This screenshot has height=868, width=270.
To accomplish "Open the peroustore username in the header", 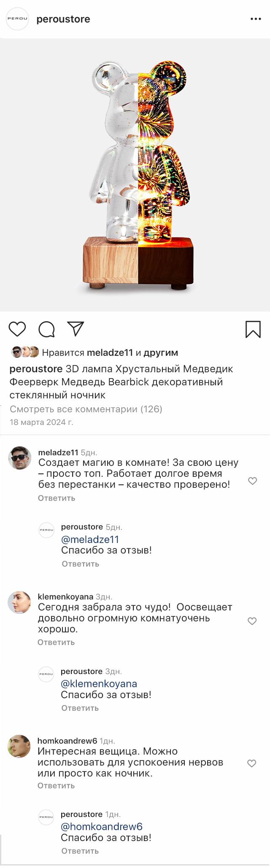I will coord(63,19).
